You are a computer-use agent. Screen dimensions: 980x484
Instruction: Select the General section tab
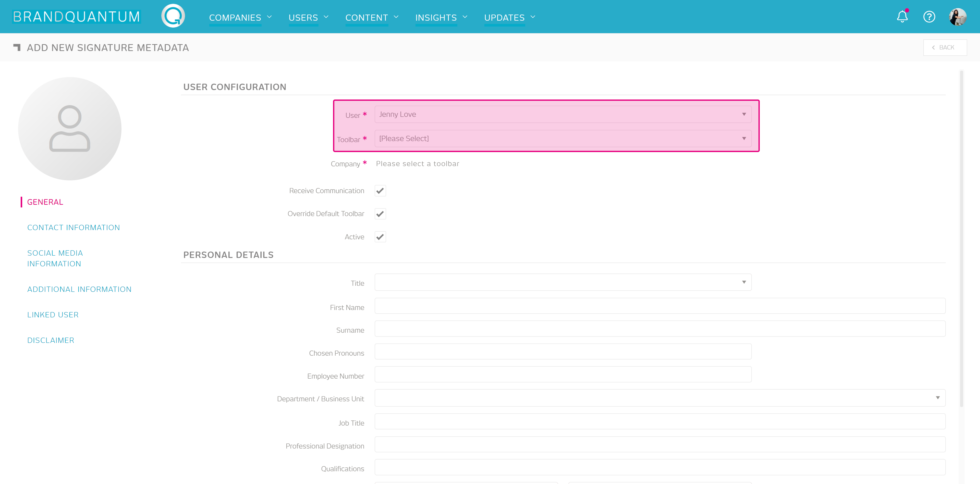(x=45, y=202)
